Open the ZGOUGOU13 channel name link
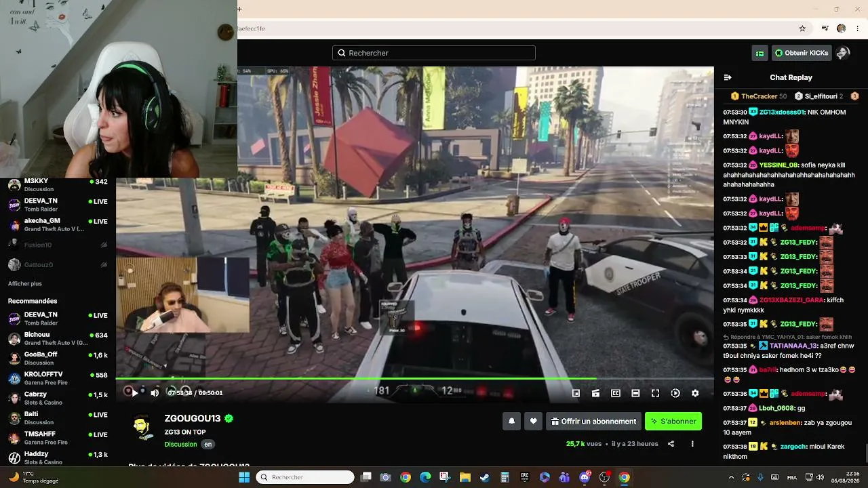Image resolution: width=868 pixels, height=488 pixels. tap(193, 419)
